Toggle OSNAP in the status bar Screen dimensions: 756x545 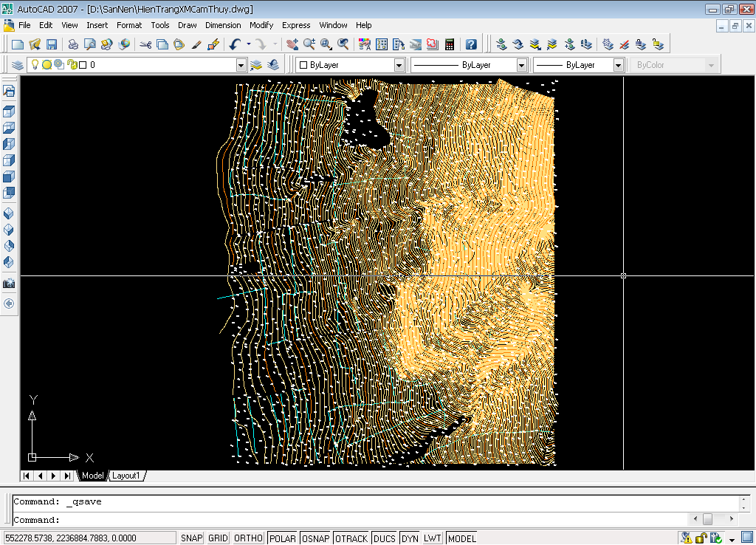click(x=315, y=538)
